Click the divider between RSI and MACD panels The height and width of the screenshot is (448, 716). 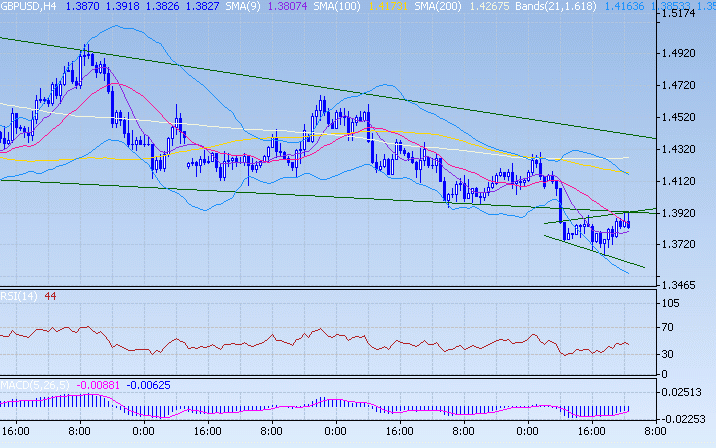point(330,379)
